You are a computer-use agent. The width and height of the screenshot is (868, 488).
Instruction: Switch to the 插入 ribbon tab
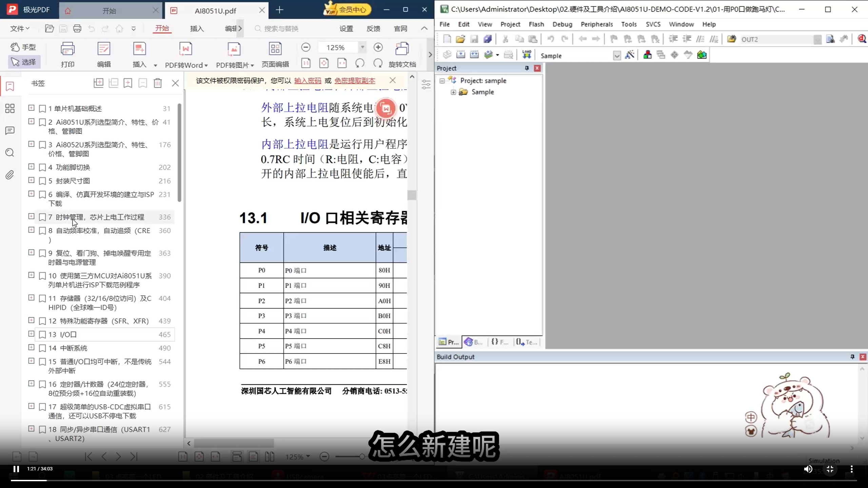(x=197, y=28)
